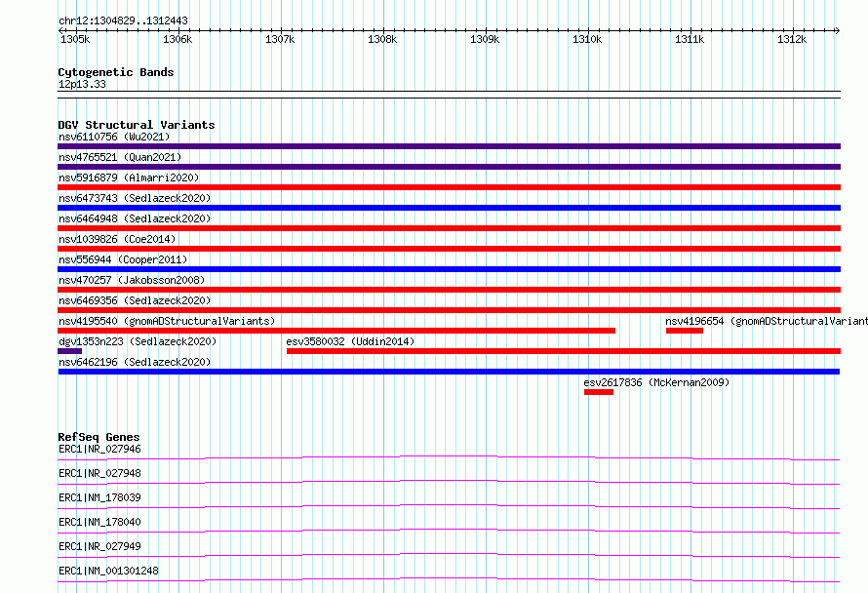Click nsv556944 (Cooper2011) label

pos(123,259)
